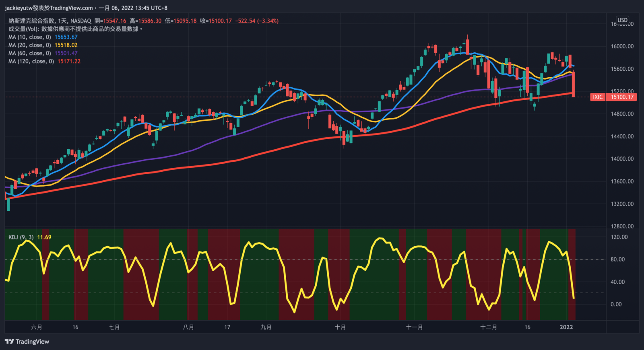Click the 六月 marker on time axis
Viewport: 644px width, 350px height.
37,327
